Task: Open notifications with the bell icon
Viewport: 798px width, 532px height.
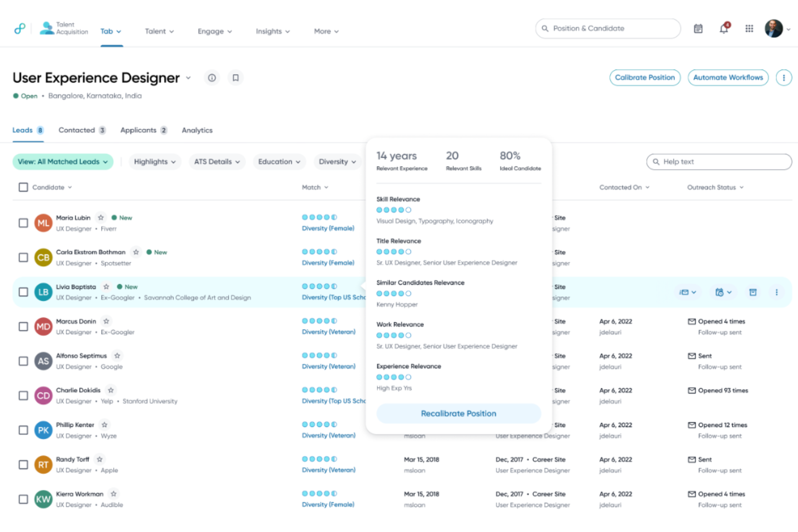Action: coord(723,28)
